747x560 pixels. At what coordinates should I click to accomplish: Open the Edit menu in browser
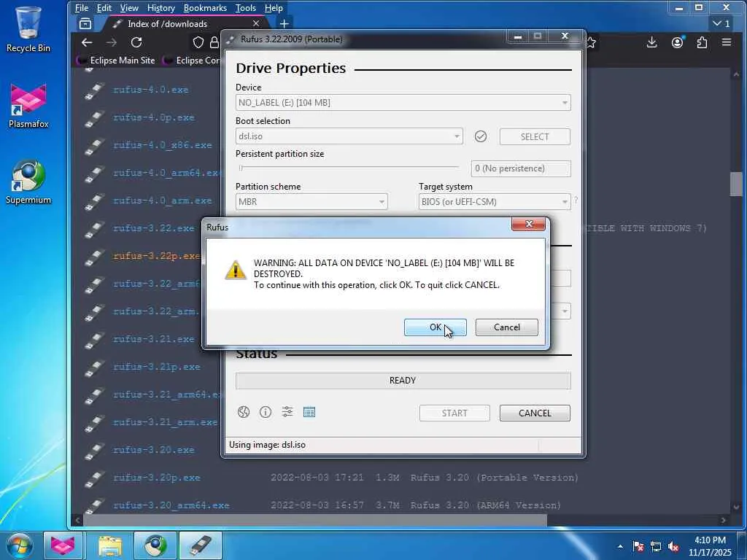[x=104, y=8]
